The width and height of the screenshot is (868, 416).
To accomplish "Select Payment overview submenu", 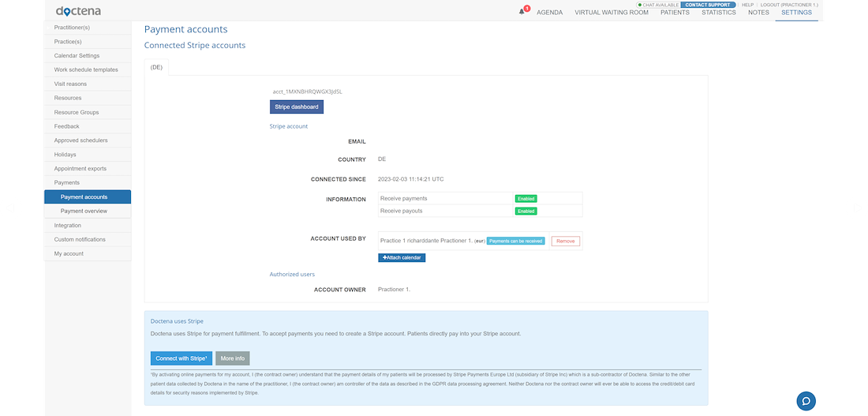I will (88, 211).
